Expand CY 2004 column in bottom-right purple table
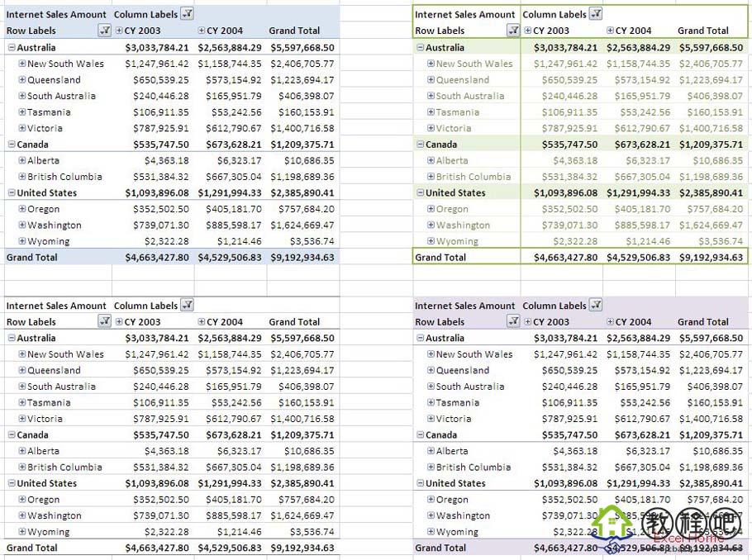Image resolution: width=752 pixels, height=560 pixels. pos(610,322)
